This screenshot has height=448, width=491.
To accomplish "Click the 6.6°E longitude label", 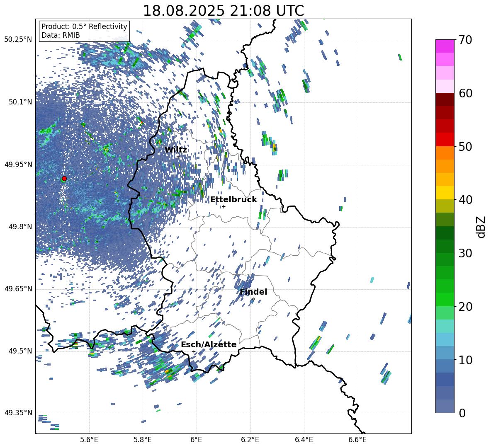I will point(357,440).
